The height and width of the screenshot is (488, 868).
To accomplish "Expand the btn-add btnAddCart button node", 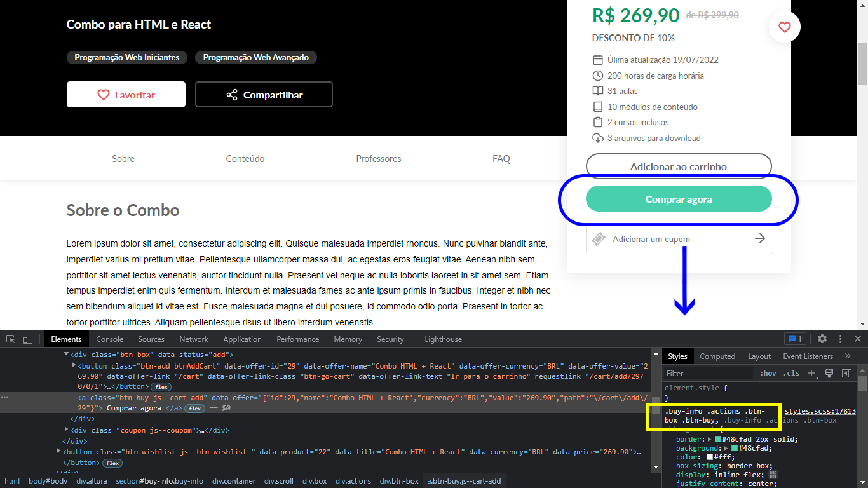I will click(74, 365).
